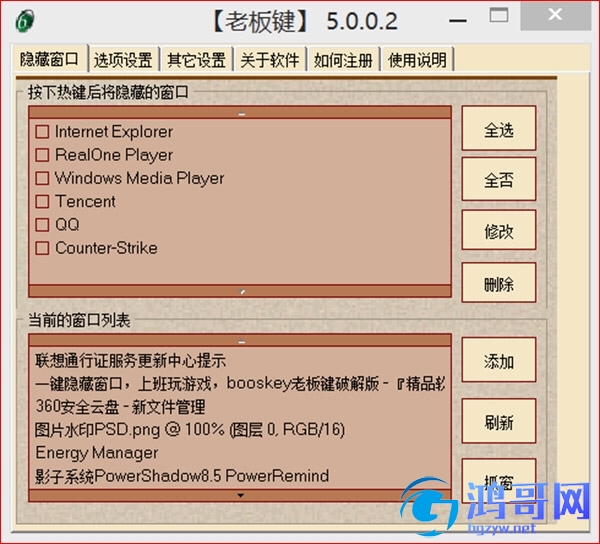Click the RealOne Player list label

[114, 155]
